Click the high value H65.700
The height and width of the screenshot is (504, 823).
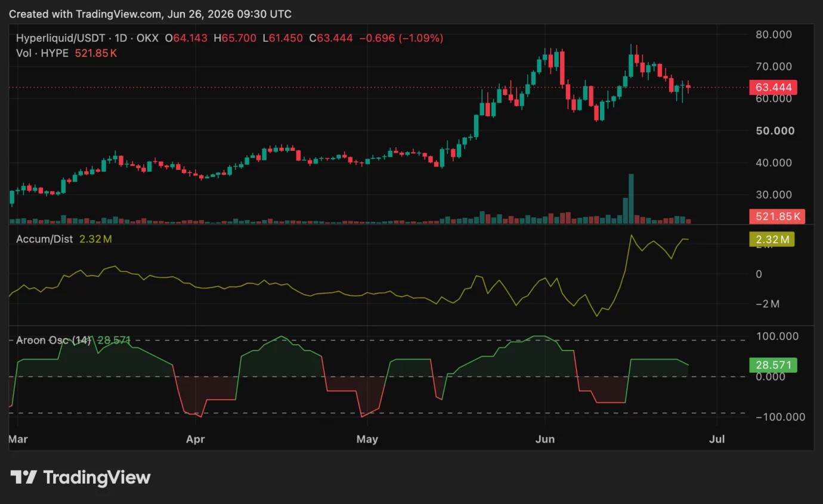coord(235,38)
